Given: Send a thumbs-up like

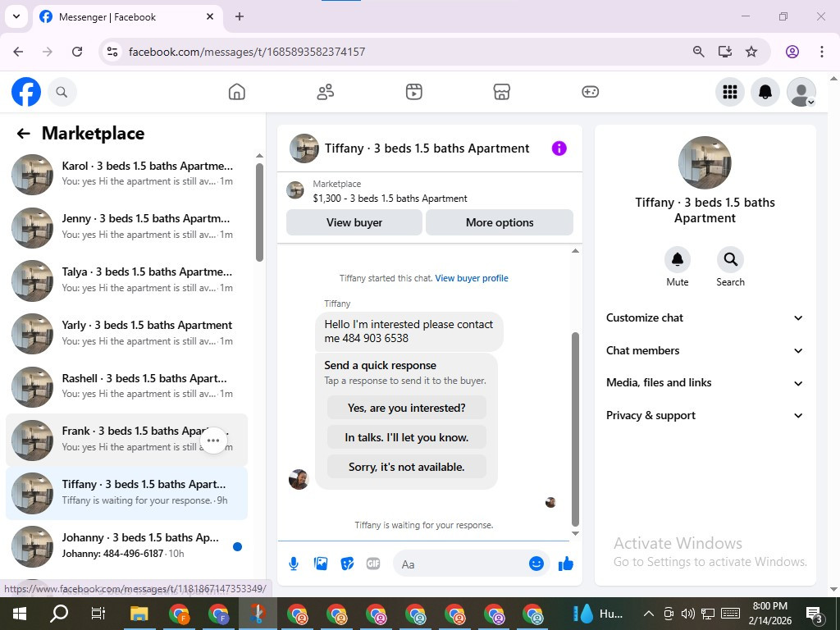Looking at the screenshot, I should [x=566, y=564].
